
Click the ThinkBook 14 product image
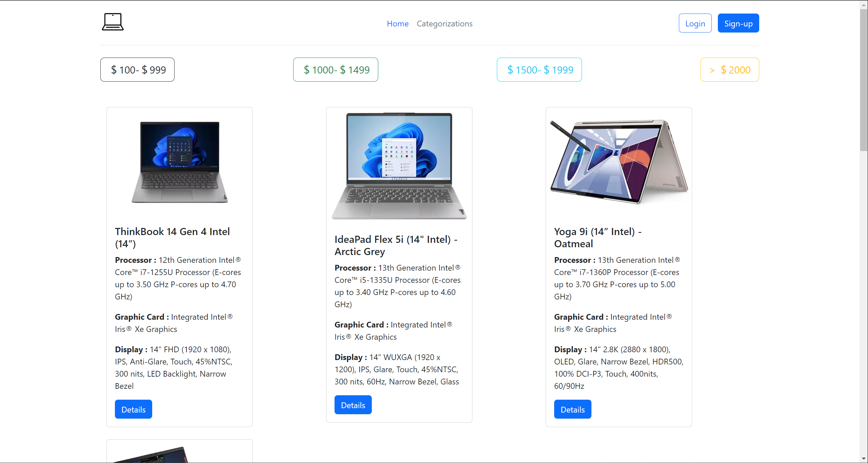coord(179,162)
